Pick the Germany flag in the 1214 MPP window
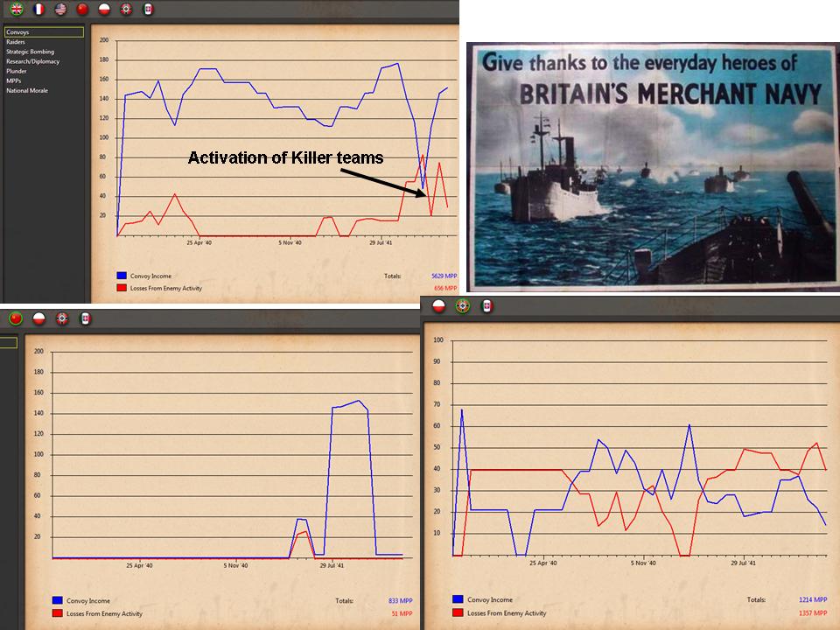840x630 pixels. pyautogui.click(x=462, y=306)
